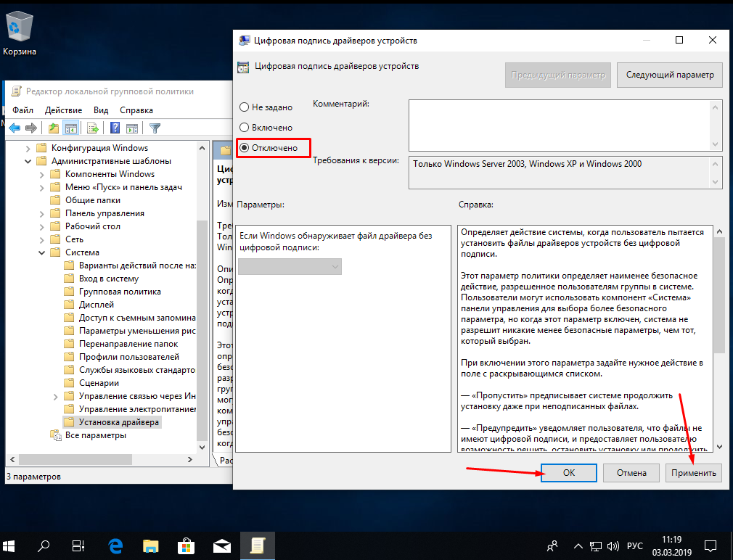Image resolution: width=733 pixels, height=560 pixels.
Task: Collapse the 'Система' tree node
Action: (x=41, y=252)
